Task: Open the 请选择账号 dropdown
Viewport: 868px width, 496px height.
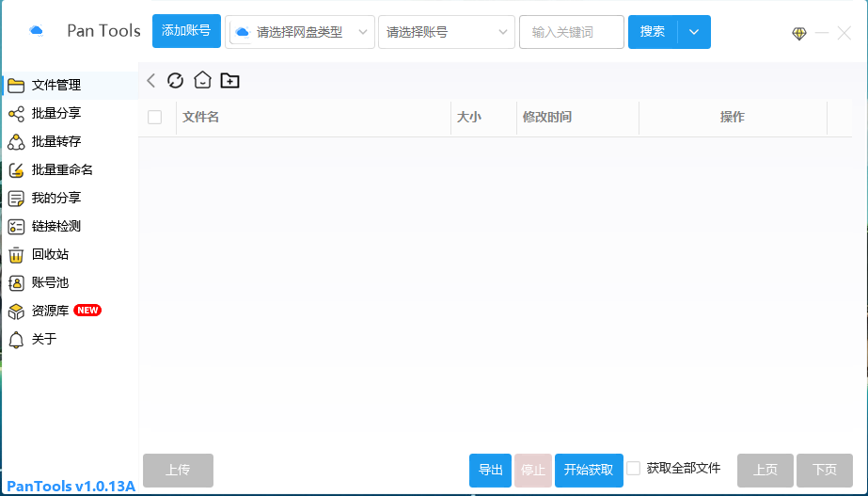Action: point(446,32)
